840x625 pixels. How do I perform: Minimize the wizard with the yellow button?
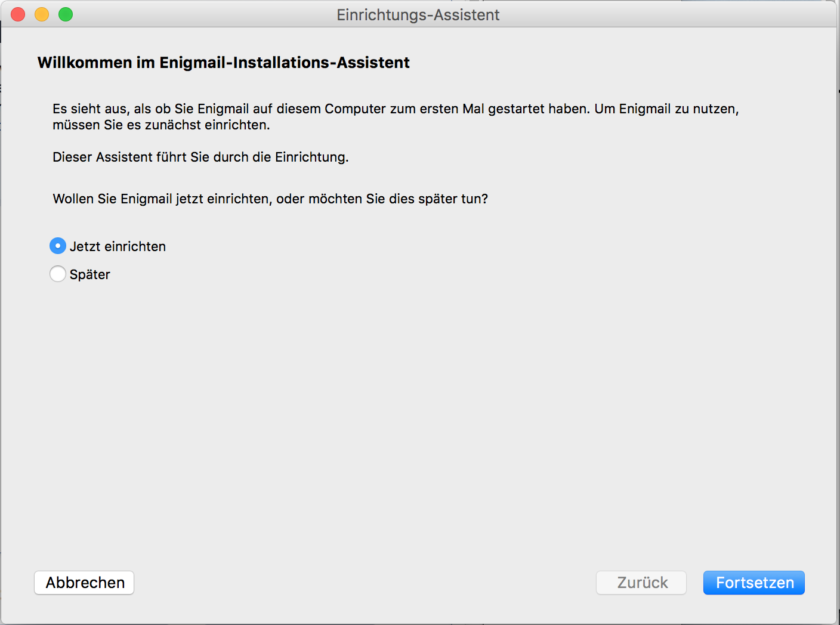(42, 14)
